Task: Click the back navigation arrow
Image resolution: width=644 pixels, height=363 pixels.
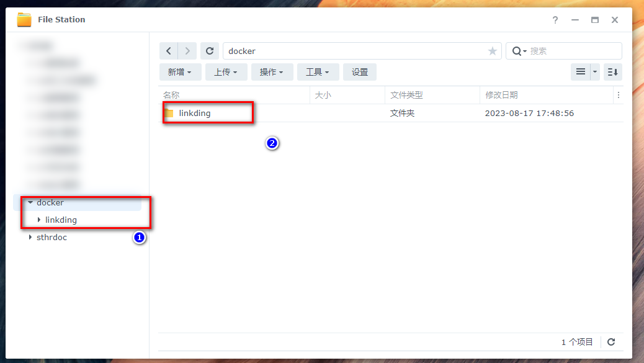Action: tap(169, 51)
